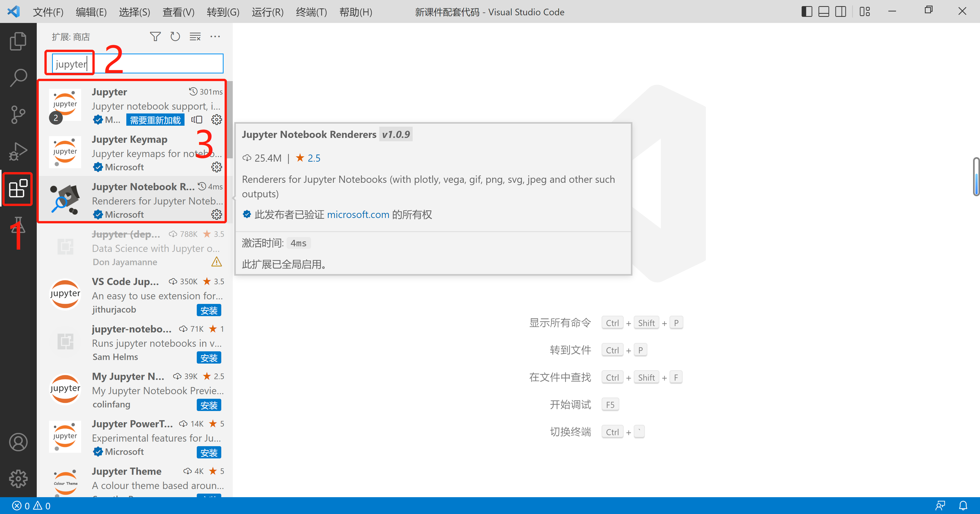Open manage gear for Jupyter Notebook Renderers
Viewport: 980px width, 514px height.
(x=216, y=214)
